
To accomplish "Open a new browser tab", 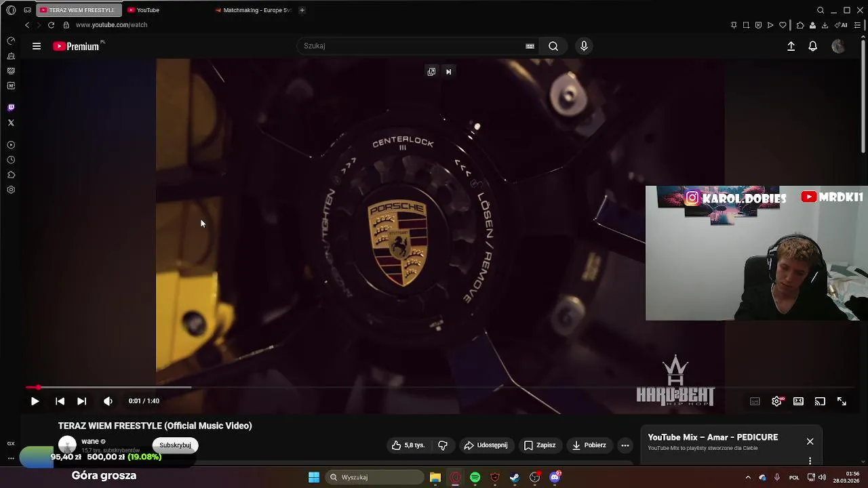I will tap(302, 10).
